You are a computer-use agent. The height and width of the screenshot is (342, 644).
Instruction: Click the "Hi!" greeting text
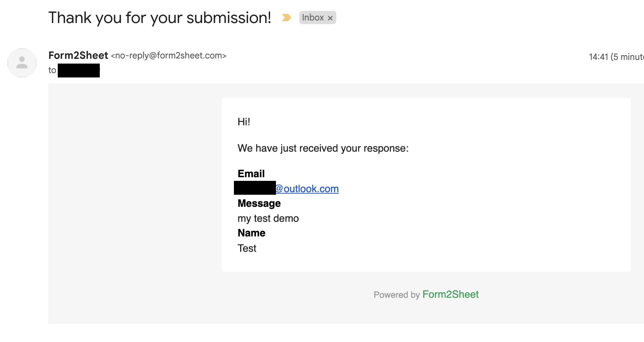[x=244, y=122]
